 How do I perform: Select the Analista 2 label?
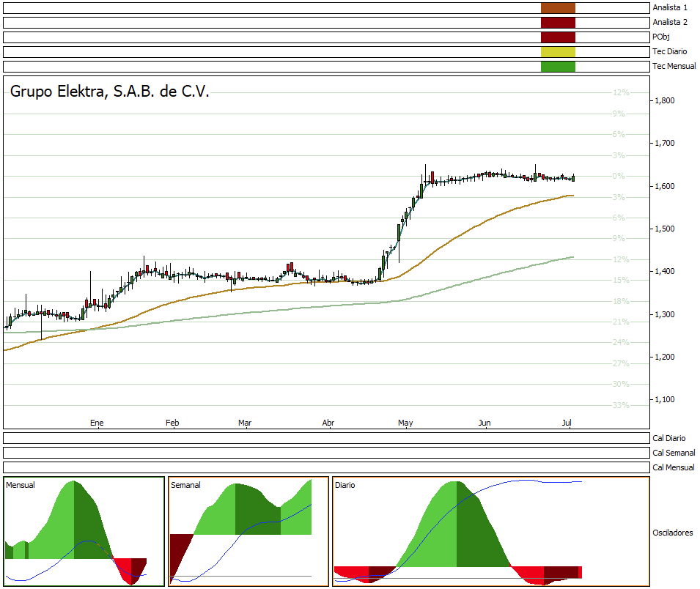coord(670,22)
